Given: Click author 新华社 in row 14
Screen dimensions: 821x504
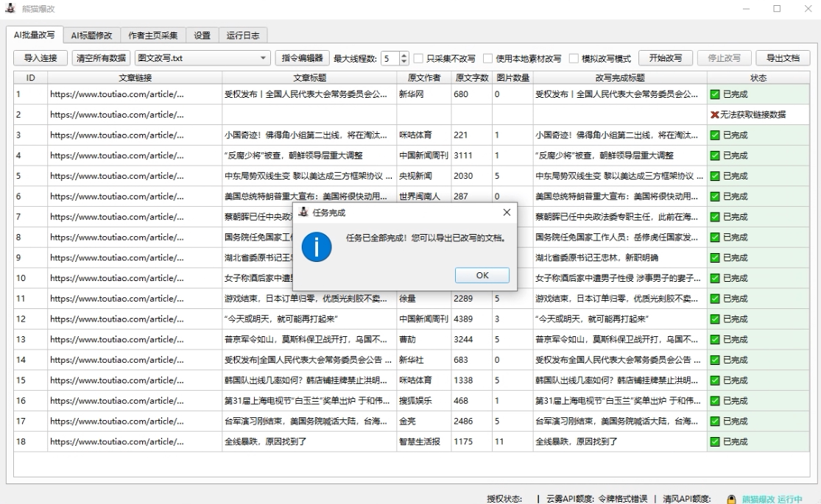Looking at the screenshot, I should tap(423, 360).
